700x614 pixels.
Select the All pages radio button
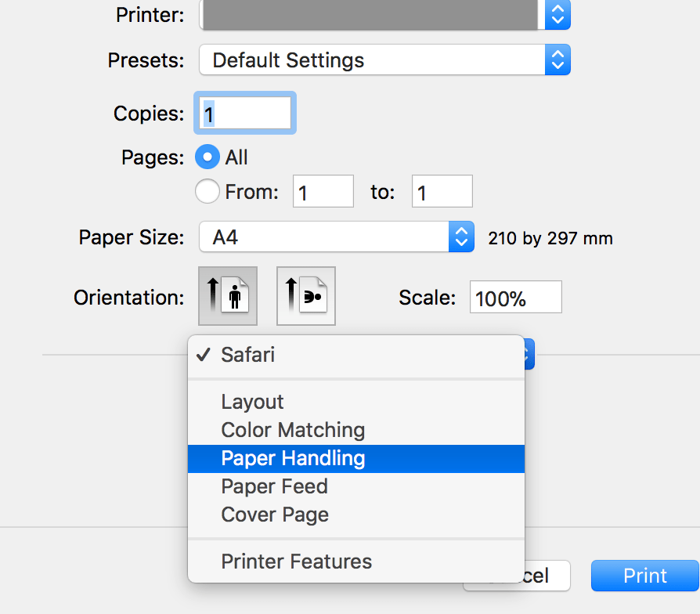click(x=207, y=157)
